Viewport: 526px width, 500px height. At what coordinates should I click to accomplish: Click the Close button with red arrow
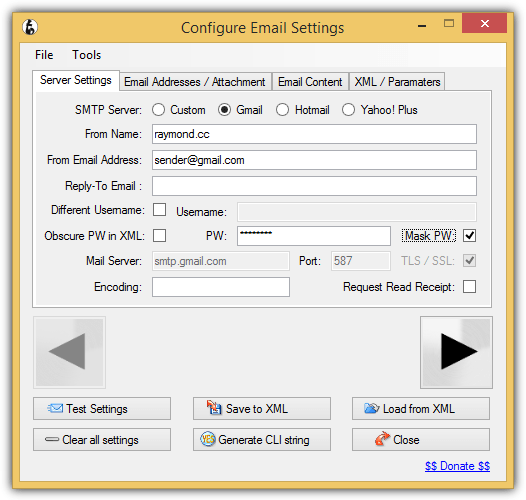click(421, 440)
